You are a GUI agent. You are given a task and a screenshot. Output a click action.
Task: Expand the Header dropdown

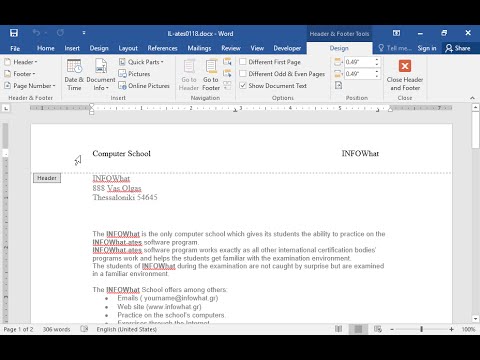pos(21,62)
